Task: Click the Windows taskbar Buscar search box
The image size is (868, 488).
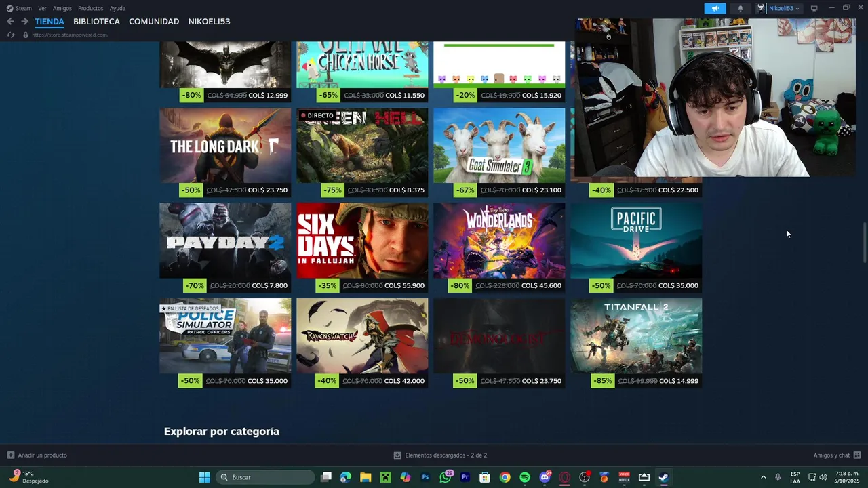Action: (266, 477)
